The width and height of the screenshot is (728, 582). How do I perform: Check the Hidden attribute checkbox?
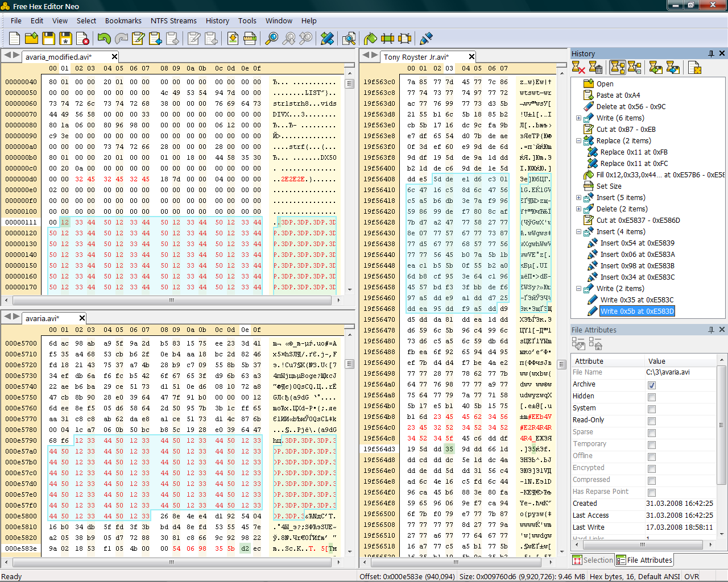[652, 397]
